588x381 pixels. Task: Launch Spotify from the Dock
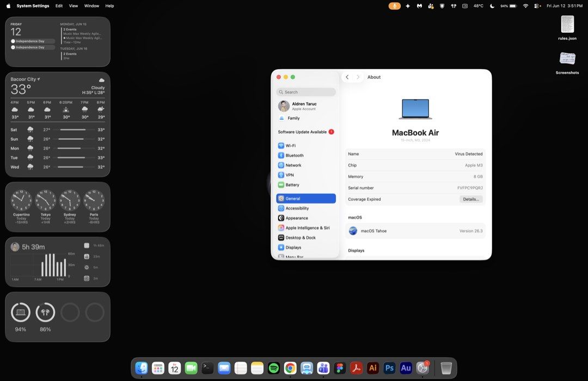click(x=273, y=368)
